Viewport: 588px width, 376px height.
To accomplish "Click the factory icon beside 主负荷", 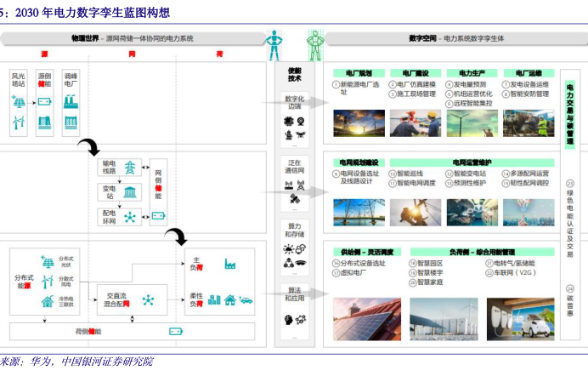I will [x=230, y=264].
